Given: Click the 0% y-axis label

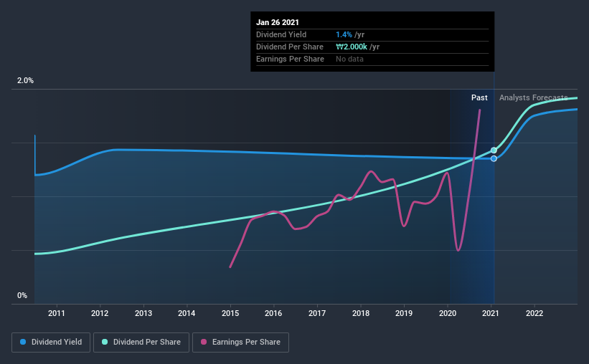Looking at the screenshot, I should [22, 295].
